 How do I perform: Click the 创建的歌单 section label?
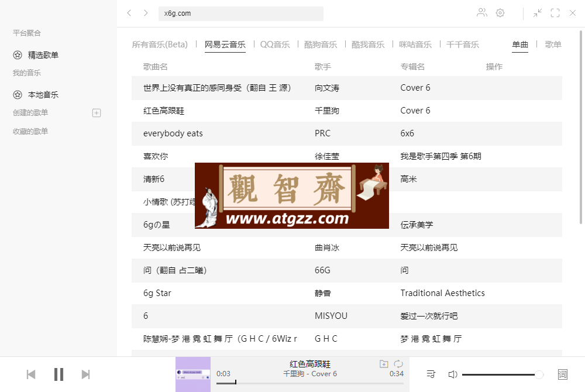[x=30, y=113]
